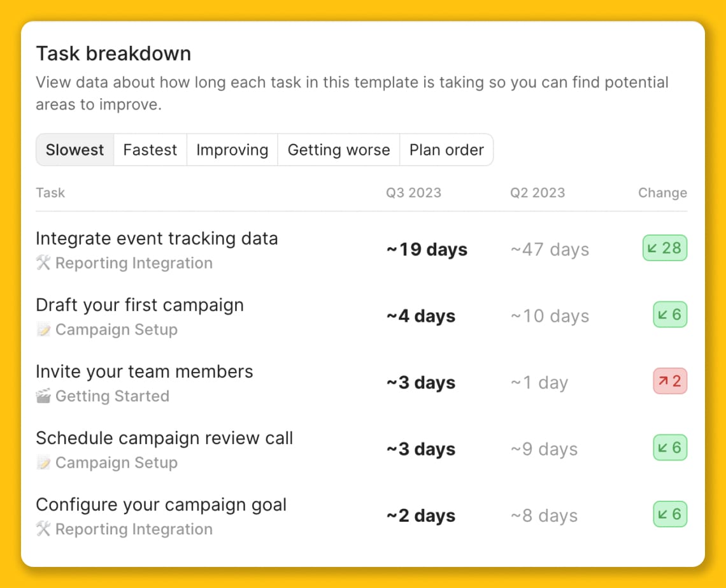Click the red 2 change badge
The width and height of the screenshot is (726, 588).
coord(670,381)
